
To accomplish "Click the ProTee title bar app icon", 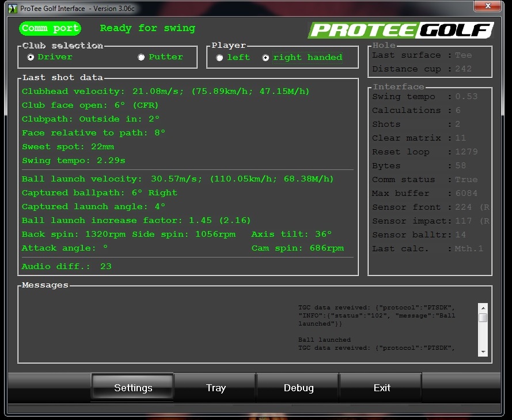I will pyautogui.click(x=13, y=9).
